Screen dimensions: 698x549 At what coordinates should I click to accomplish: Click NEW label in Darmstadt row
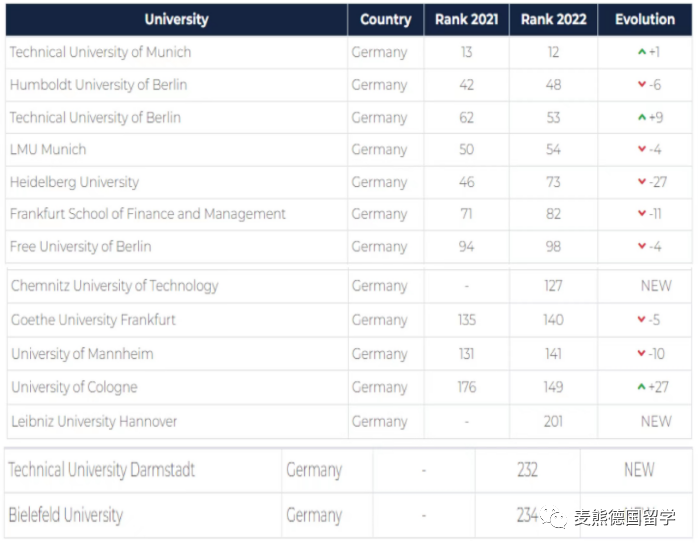(639, 470)
